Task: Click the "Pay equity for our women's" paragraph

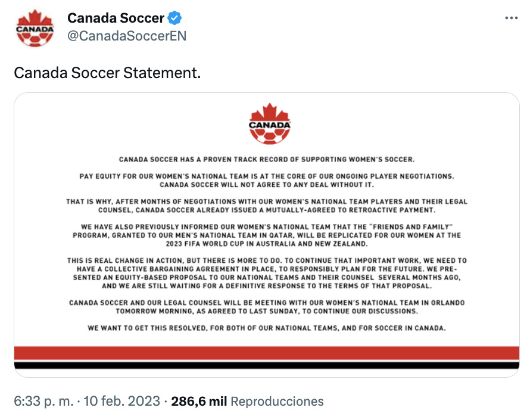Action: [266, 181]
